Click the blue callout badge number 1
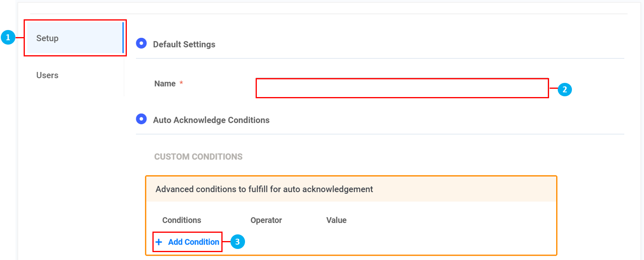The width and height of the screenshot is (644, 260). pyautogui.click(x=8, y=37)
